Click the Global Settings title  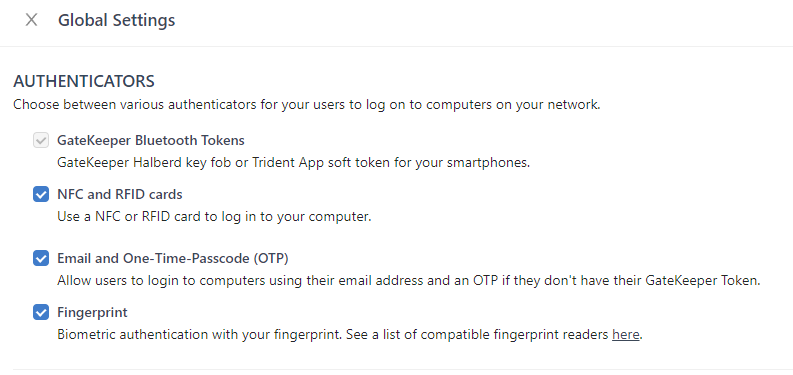[x=116, y=20]
